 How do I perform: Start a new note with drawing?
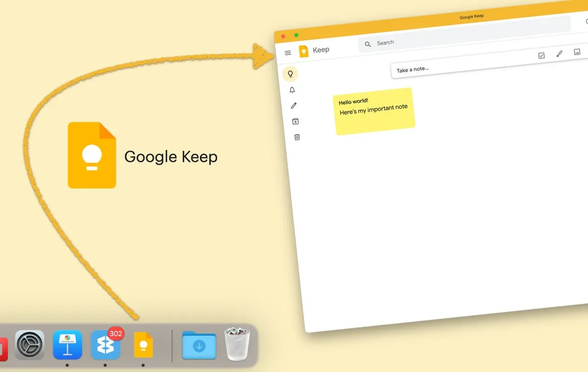[559, 54]
